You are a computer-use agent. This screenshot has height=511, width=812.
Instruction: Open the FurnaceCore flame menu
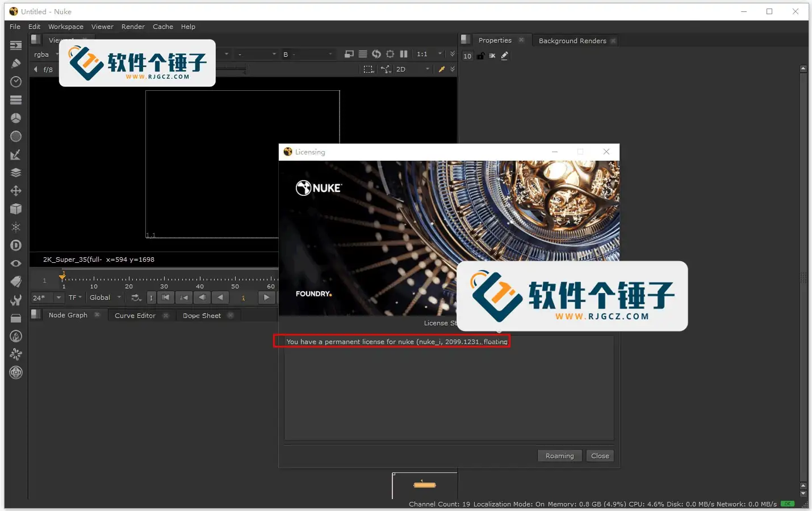(x=16, y=336)
